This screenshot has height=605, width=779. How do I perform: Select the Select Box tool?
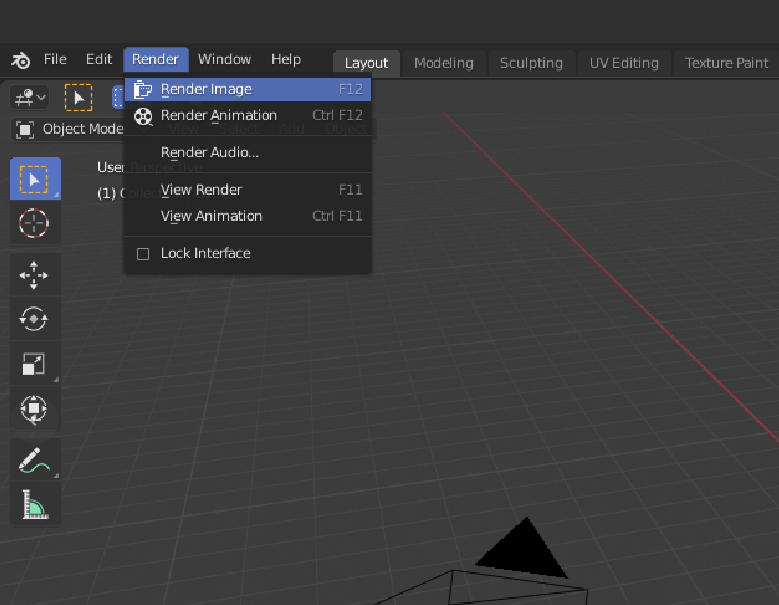35,179
